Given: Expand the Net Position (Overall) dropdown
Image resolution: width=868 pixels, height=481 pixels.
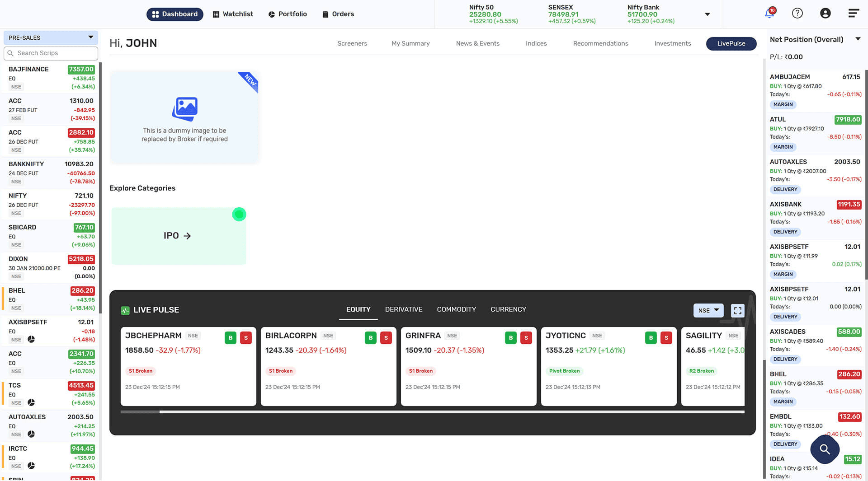Looking at the screenshot, I should click(858, 39).
